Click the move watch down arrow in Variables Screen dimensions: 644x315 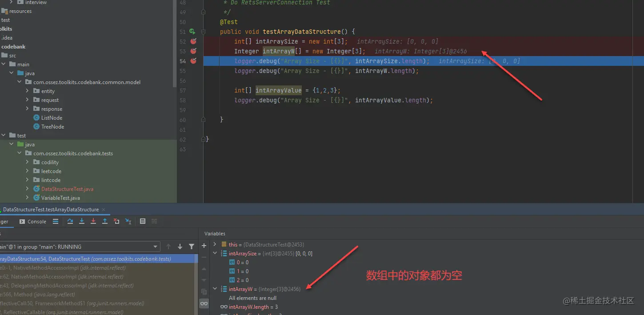[204, 280]
